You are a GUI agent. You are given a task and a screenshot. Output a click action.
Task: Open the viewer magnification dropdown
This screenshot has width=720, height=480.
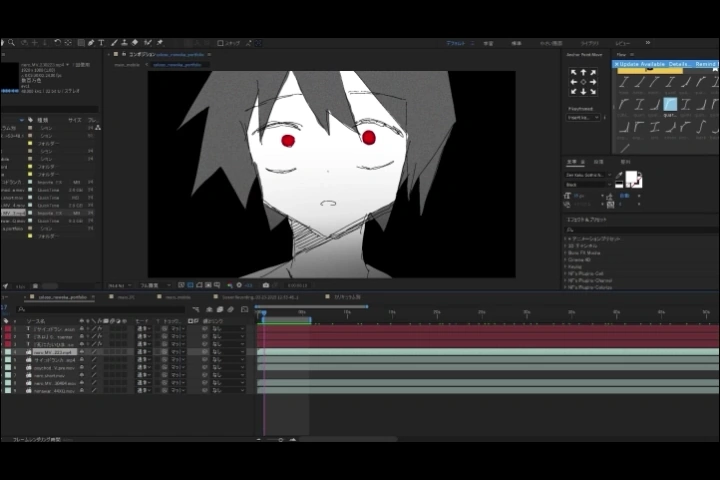[119, 285]
